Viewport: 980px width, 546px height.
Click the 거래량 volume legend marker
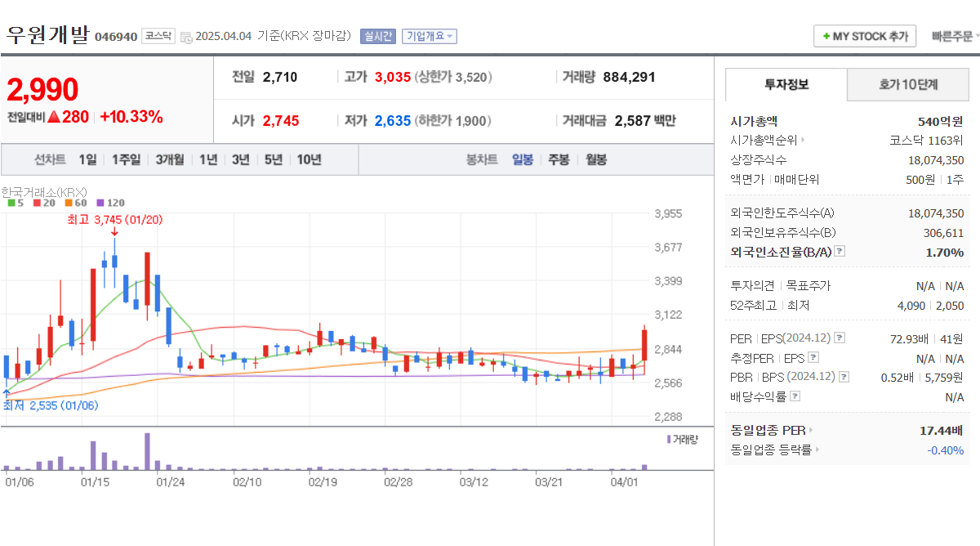[x=682, y=439]
